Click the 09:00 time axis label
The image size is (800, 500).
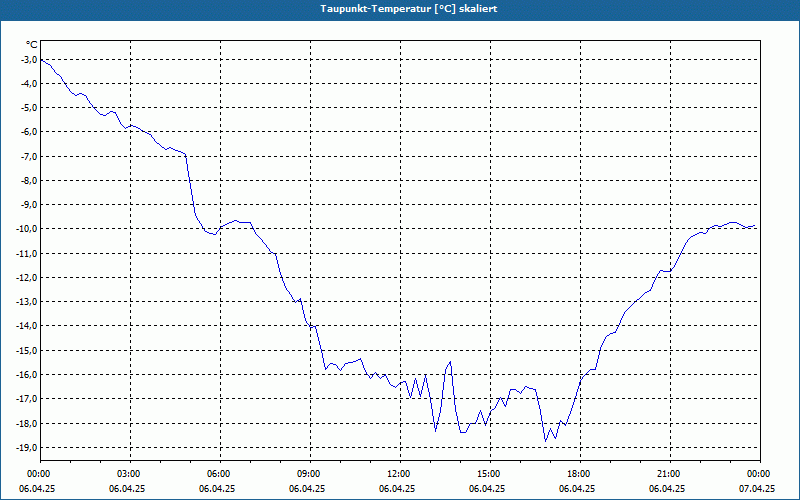coord(310,474)
